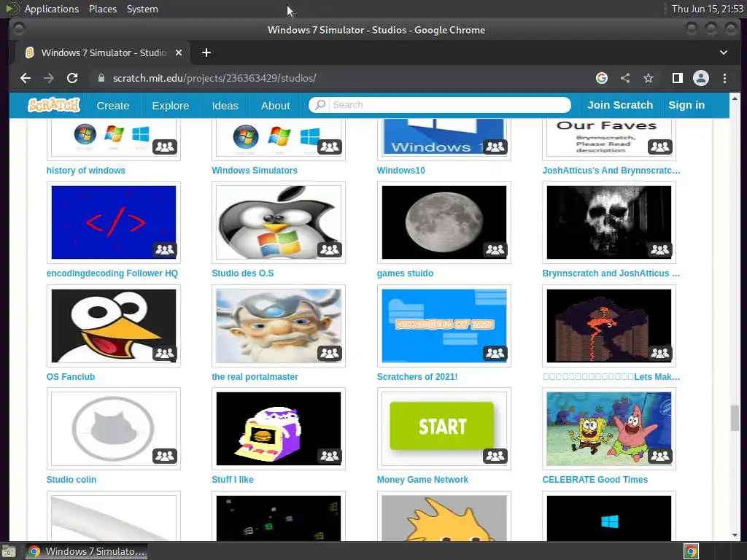The width and height of the screenshot is (747, 560).
Task: Click studio badge on Our Faves thumbnail
Action: pos(660,147)
